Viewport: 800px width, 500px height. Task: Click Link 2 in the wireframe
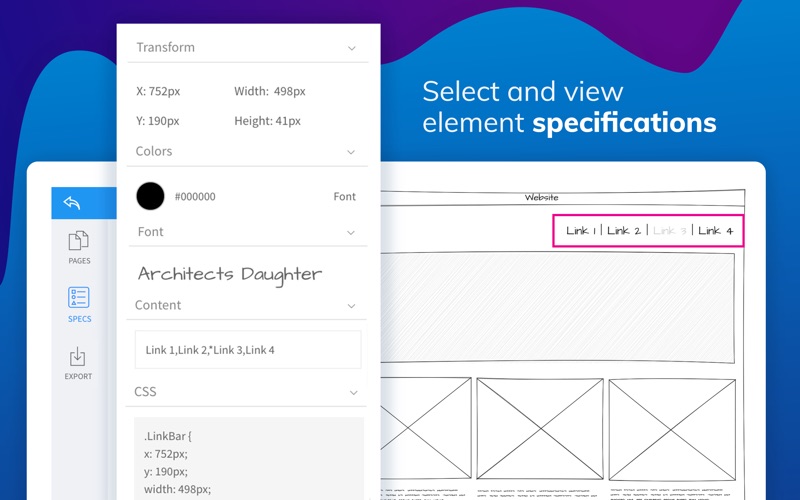pyautogui.click(x=623, y=231)
